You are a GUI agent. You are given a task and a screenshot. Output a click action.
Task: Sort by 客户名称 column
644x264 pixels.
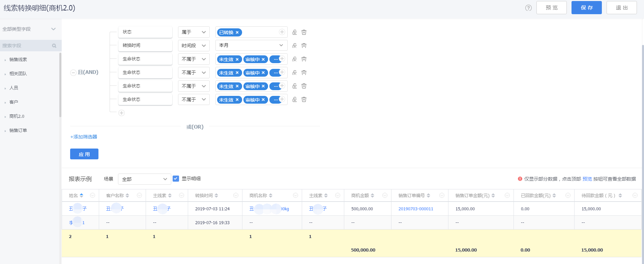pos(127,195)
